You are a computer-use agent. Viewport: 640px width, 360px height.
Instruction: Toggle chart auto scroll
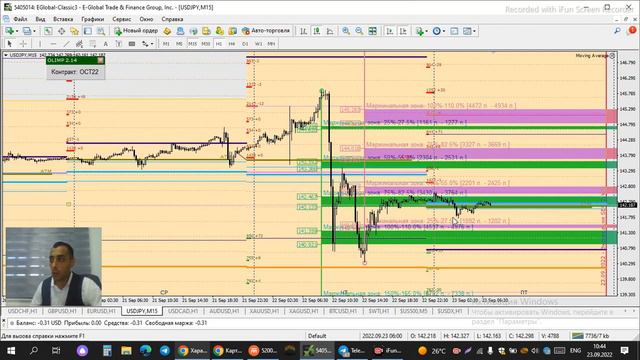[390, 31]
